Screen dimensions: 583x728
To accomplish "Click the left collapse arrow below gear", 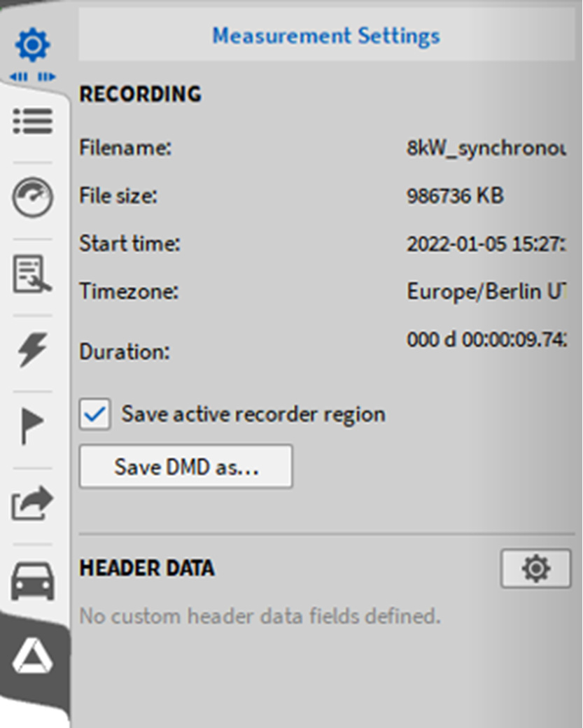I will click(x=19, y=77).
